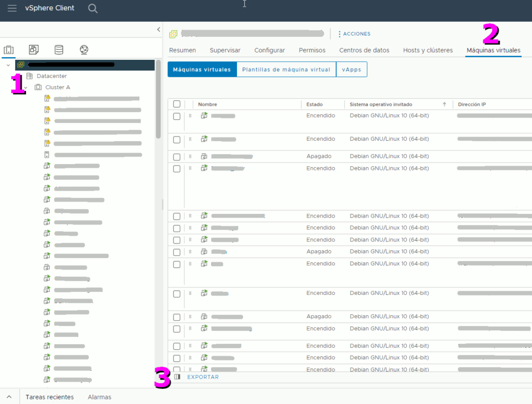Open the Hosts y clústeres tab
Screen dimensions: 532x404
[x=428, y=50]
